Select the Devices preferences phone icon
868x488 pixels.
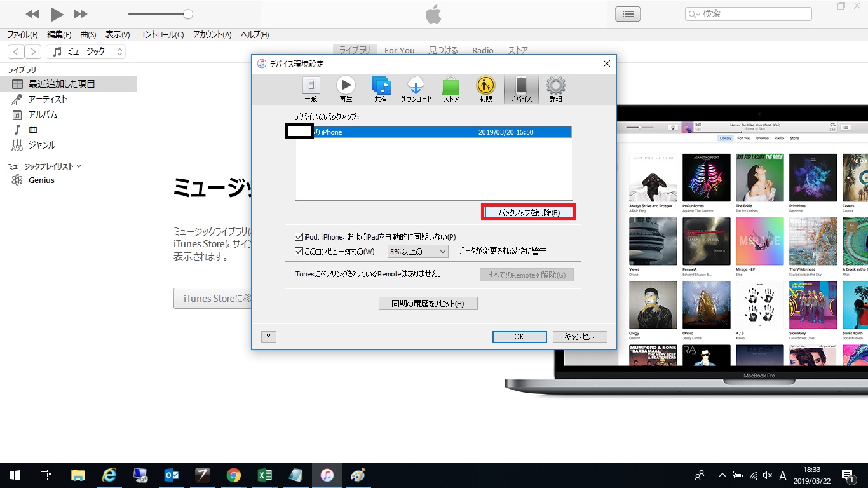click(521, 89)
